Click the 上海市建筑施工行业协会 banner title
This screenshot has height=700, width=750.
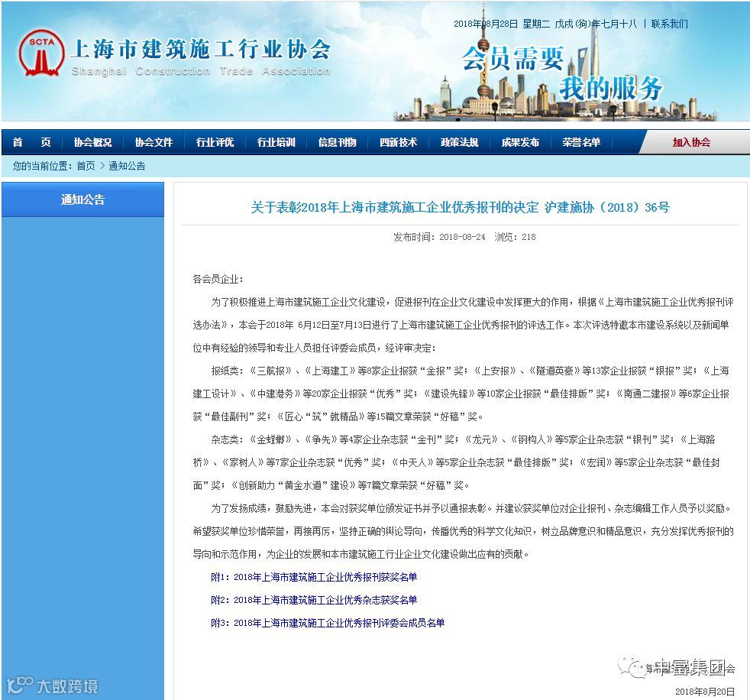coord(200,49)
